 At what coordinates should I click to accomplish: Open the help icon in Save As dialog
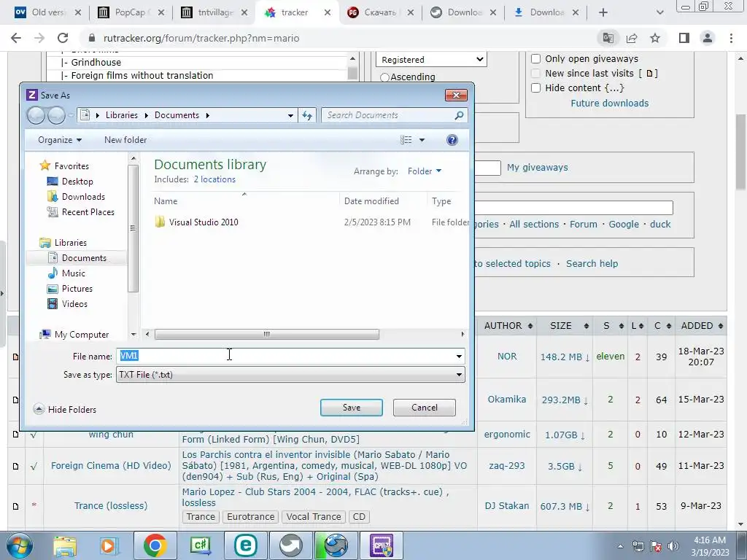coord(452,140)
